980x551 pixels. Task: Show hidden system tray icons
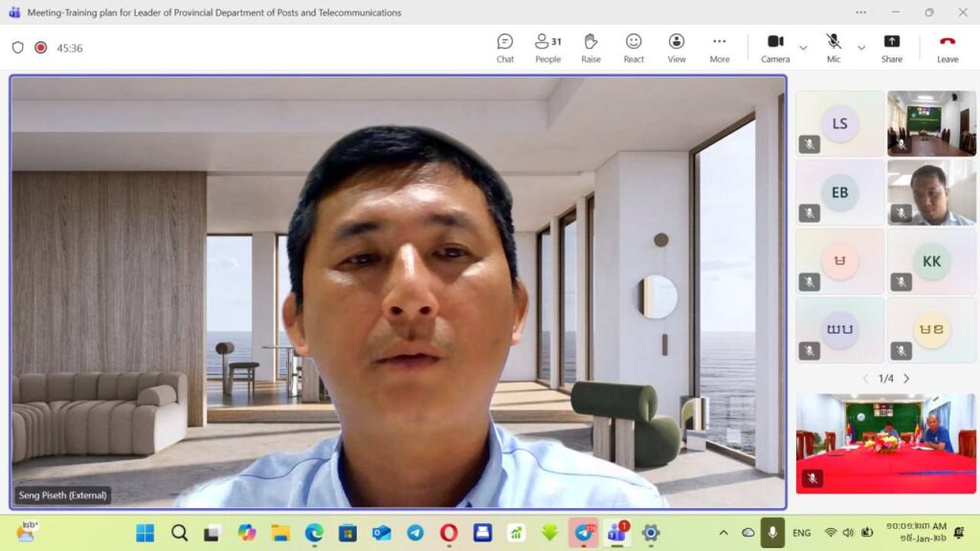click(x=724, y=533)
